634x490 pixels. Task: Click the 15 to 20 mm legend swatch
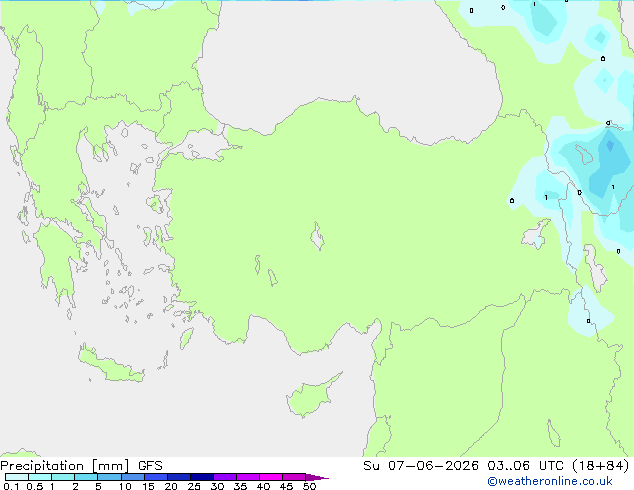[156, 477]
